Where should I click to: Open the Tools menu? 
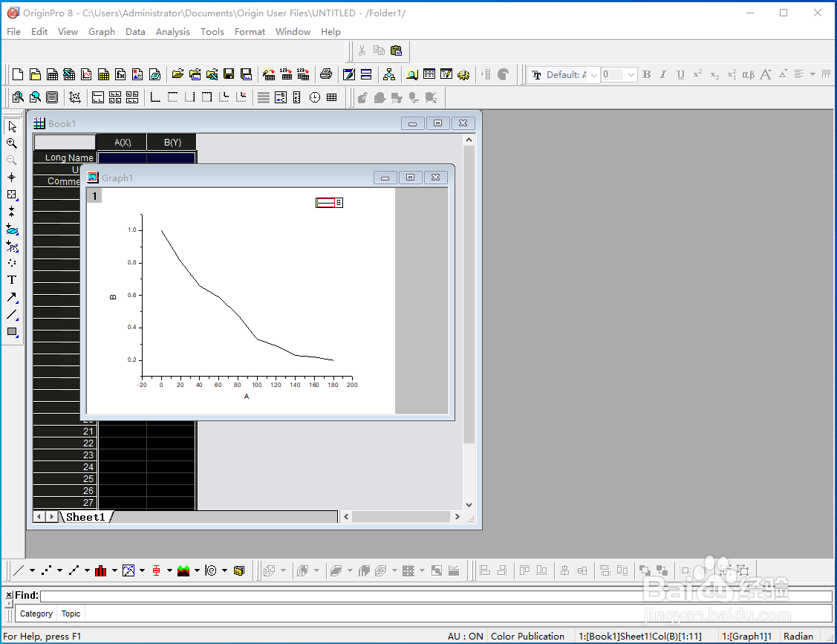click(212, 31)
